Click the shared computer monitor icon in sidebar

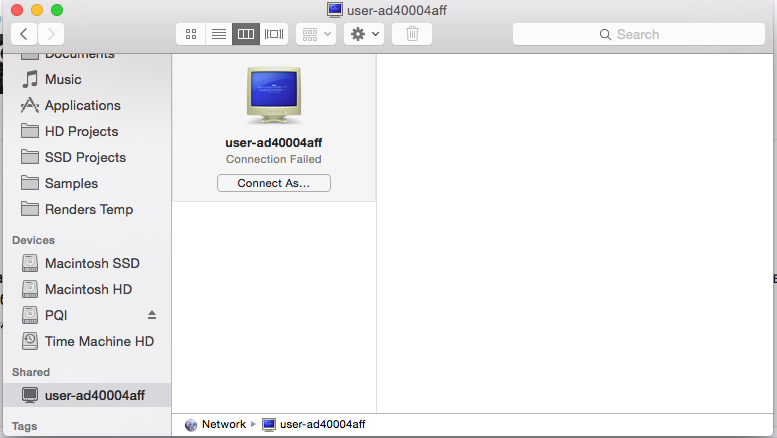point(30,395)
